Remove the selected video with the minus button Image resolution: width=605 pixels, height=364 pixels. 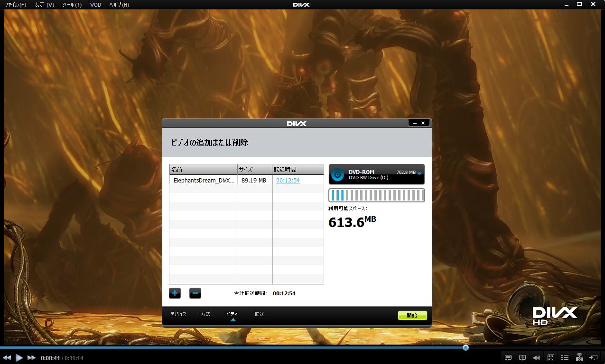(x=195, y=293)
